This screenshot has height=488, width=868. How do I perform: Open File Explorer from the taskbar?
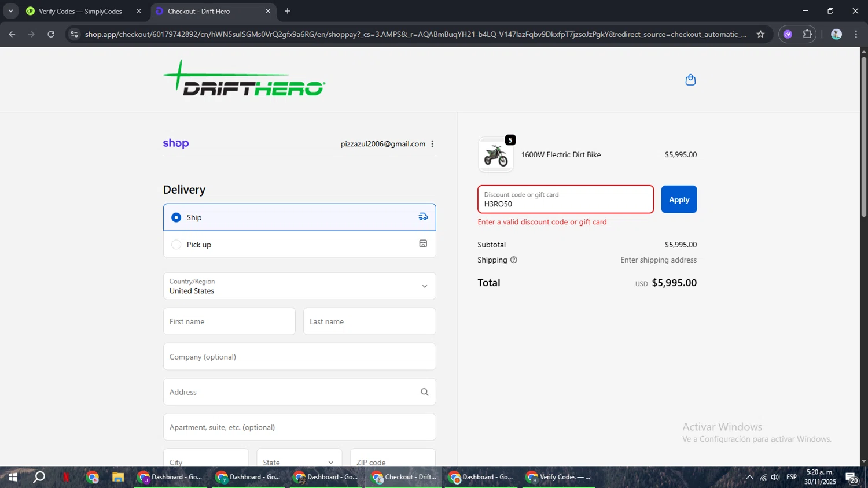pos(118,477)
